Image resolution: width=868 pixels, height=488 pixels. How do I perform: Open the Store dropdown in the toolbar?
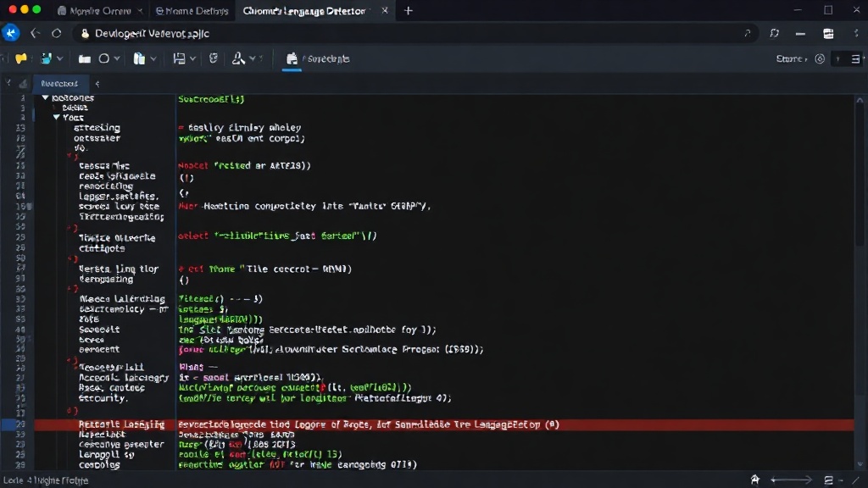(x=792, y=58)
